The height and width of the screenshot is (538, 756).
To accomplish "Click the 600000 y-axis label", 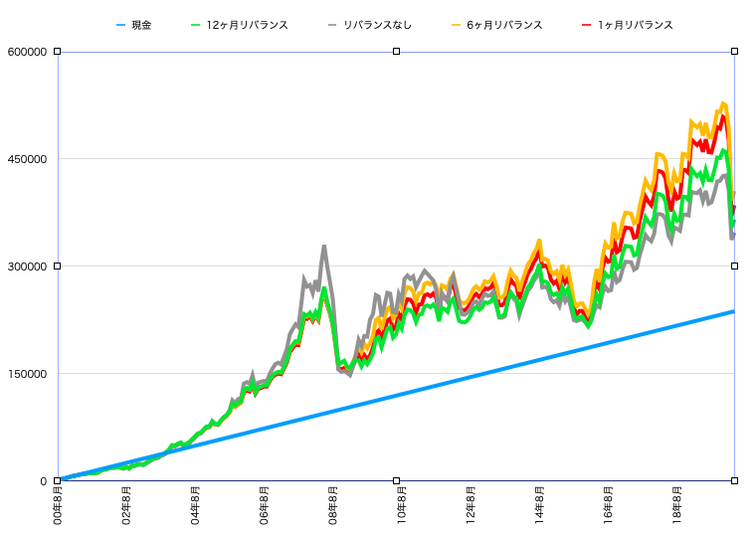I will pyautogui.click(x=28, y=52).
